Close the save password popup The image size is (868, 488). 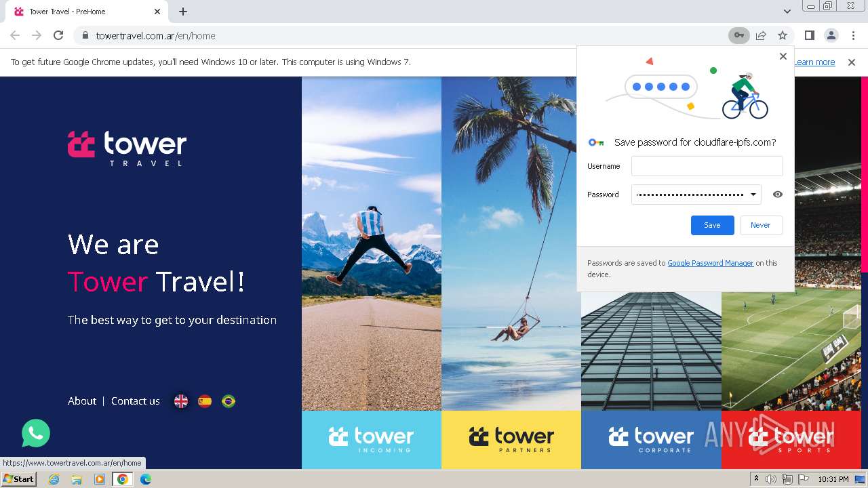point(783,56)
